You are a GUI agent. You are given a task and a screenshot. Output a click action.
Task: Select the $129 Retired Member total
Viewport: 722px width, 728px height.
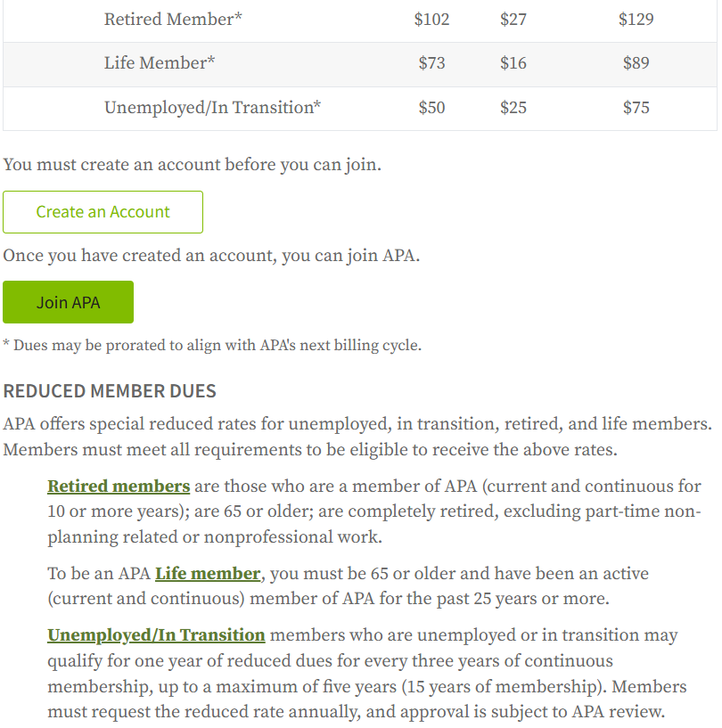tap(636, 19)
